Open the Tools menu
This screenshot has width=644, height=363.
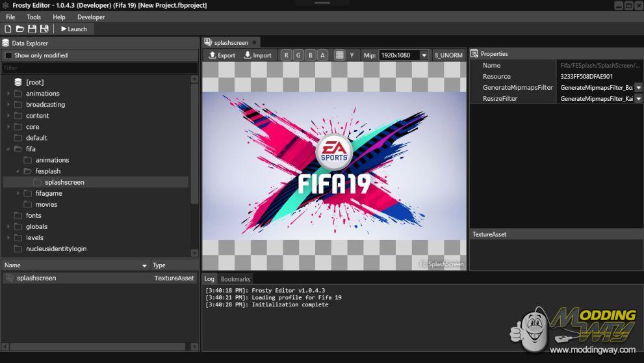coord(34,17)
